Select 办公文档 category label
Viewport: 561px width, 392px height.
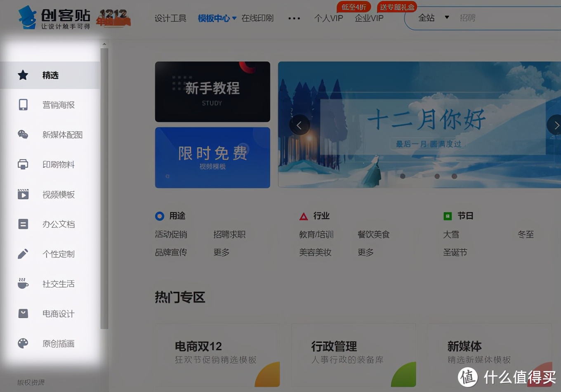[x=59, y=224]
